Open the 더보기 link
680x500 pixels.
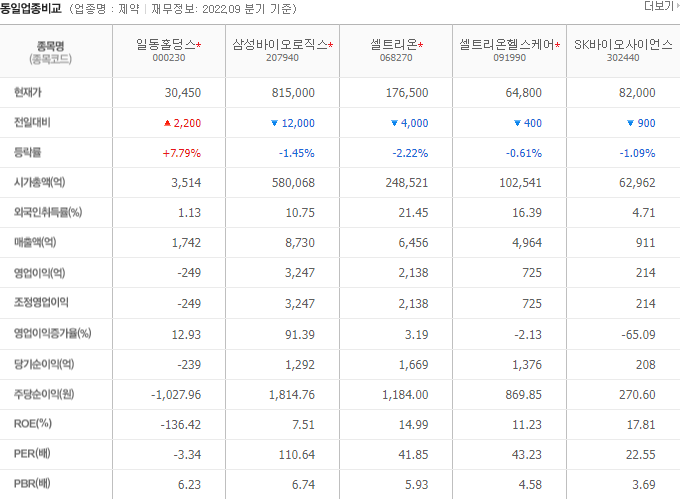pos(661,6)
